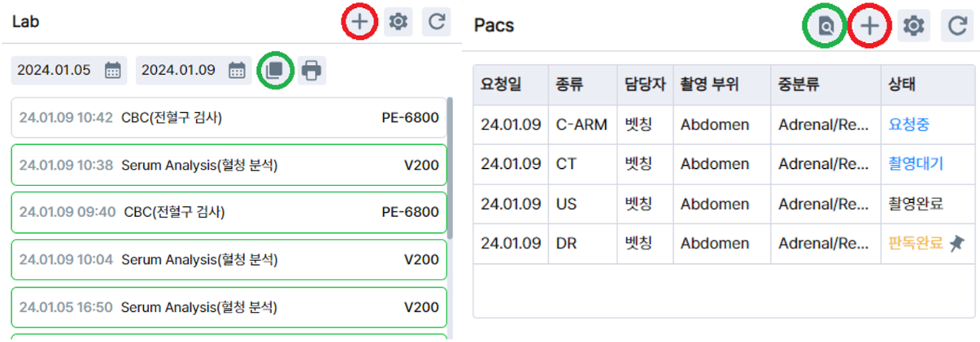Click the 촬영대기 status on CT row
This screenshot has height=342, width=980.
916,164
